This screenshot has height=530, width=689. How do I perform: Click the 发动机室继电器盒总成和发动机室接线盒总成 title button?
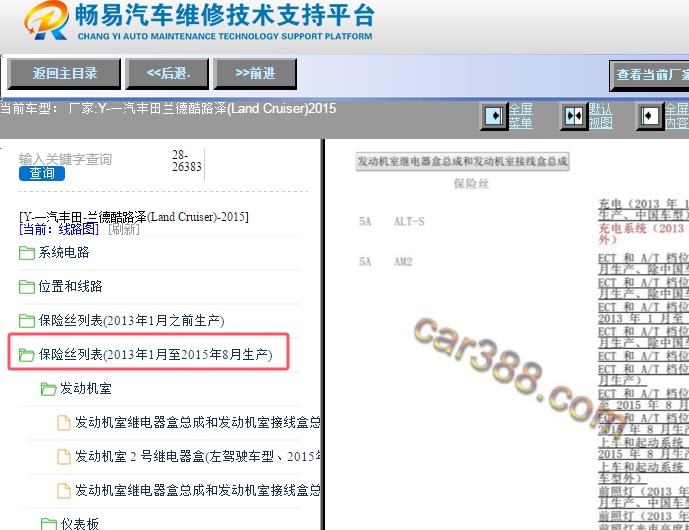tap(462, 161)
